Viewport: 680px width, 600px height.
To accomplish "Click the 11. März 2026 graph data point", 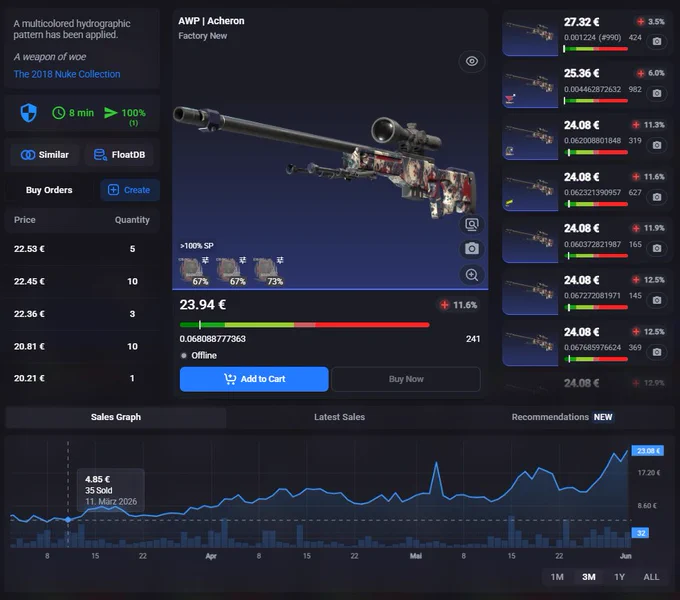I will click(x=68, y=519).
